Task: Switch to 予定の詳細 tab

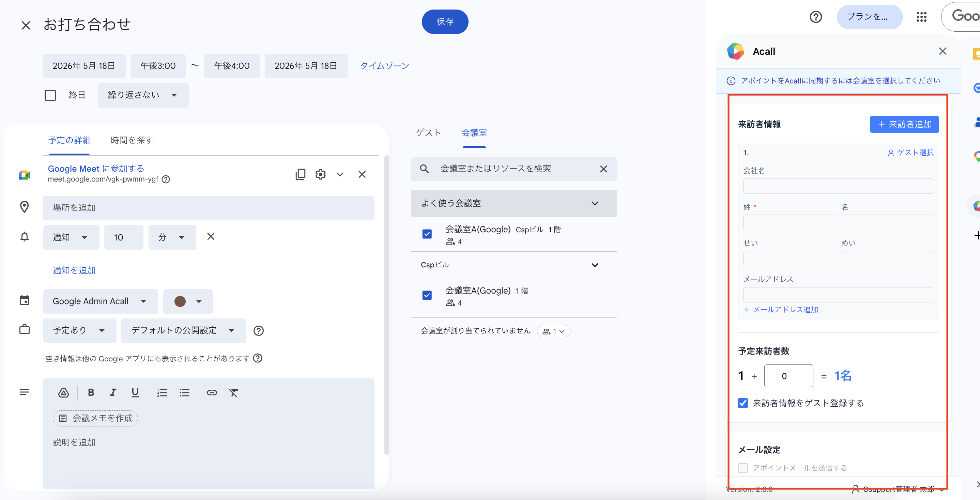Action: [70, 140]
